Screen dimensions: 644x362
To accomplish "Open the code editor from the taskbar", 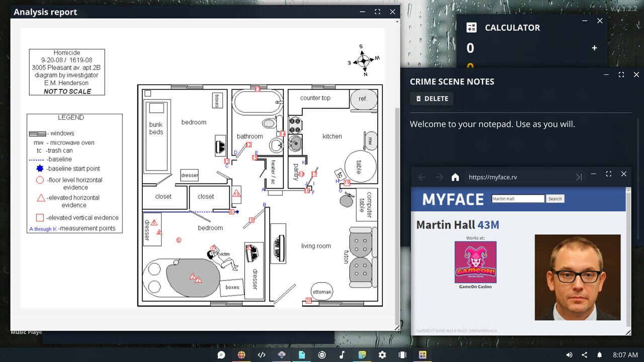I will pyautogui.click(x=261, y=354).
